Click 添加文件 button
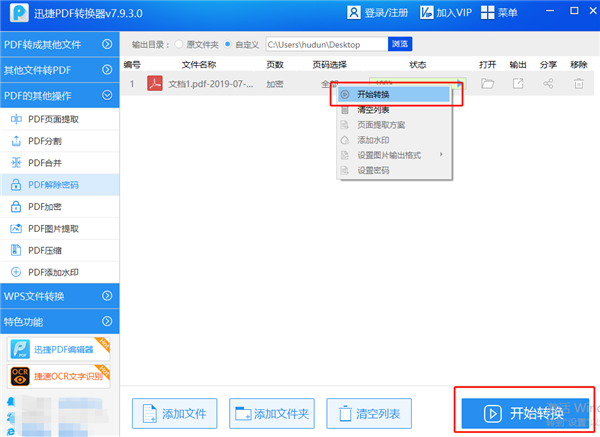Image resolution: width=600 pixels, height=437 pixels. click(x=174, y=413)
